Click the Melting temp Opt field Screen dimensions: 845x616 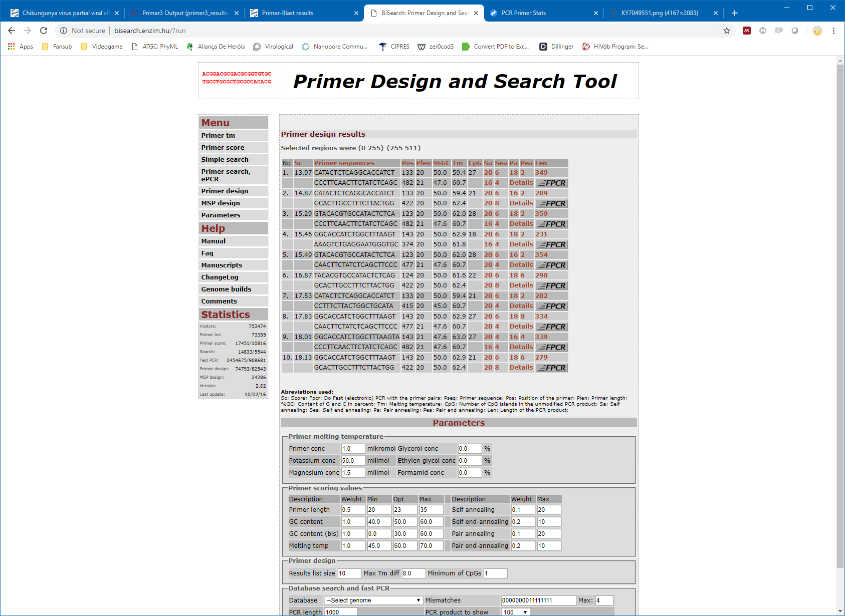[x=405, y=546]
